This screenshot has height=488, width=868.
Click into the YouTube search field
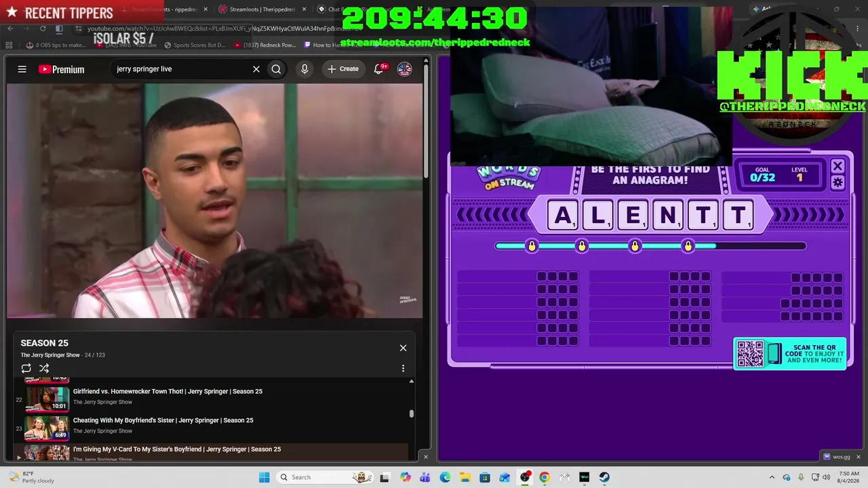pos(182,69)
